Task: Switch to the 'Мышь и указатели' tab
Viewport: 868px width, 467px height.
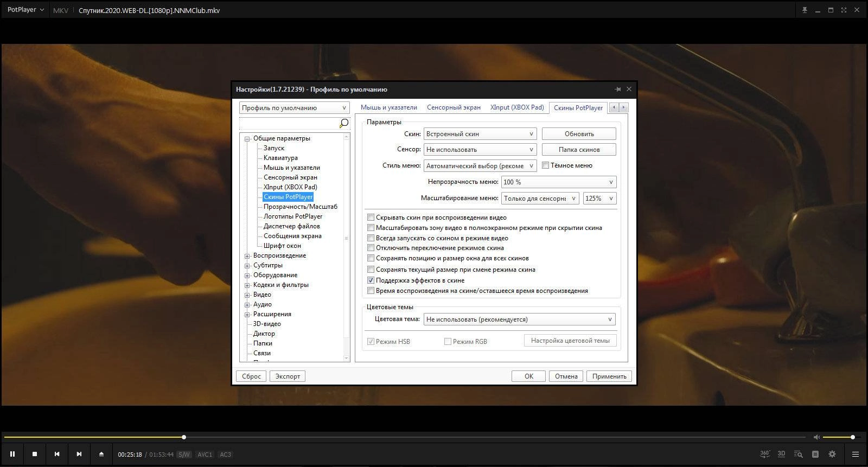Action: [x=389, y=107]
